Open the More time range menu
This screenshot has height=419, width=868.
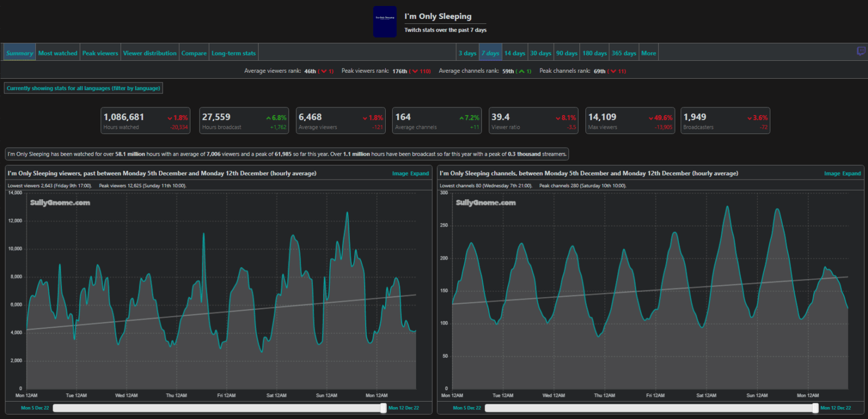(648, 53)
